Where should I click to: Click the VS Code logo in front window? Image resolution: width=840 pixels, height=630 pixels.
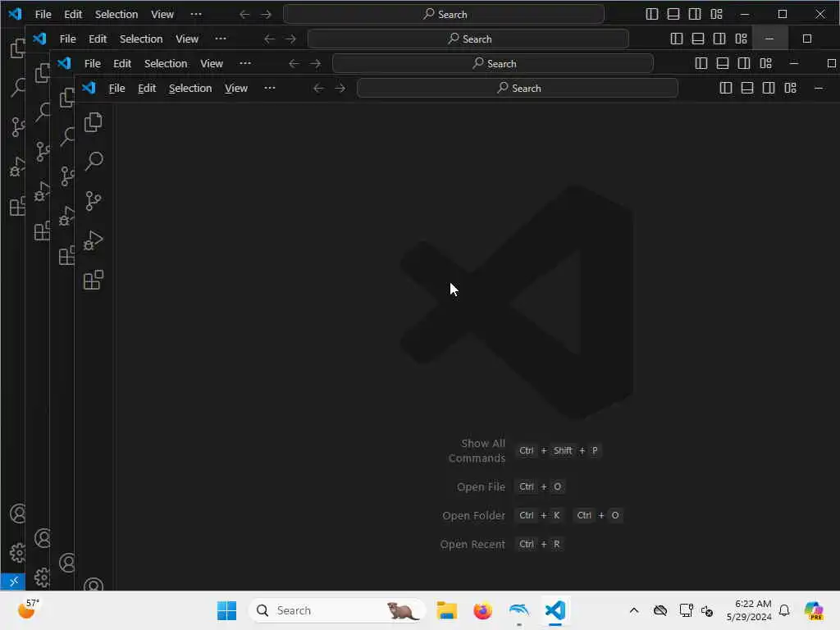tap(89, 88)
